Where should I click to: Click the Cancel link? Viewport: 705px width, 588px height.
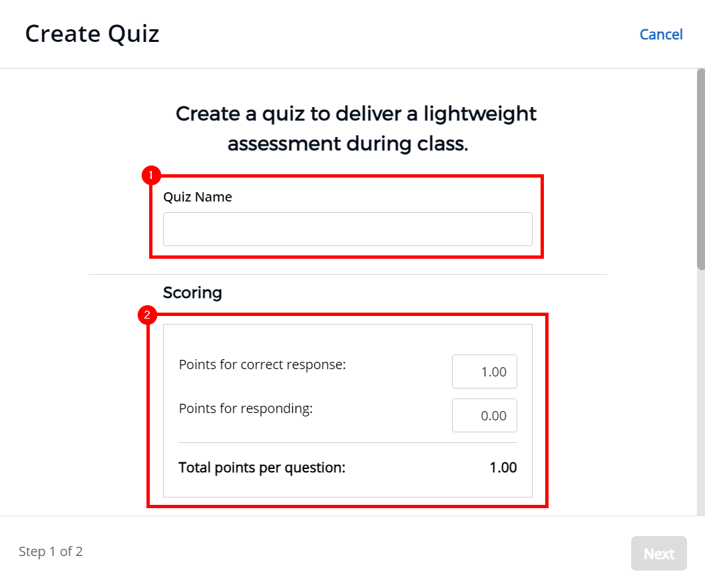click(661, 34)
